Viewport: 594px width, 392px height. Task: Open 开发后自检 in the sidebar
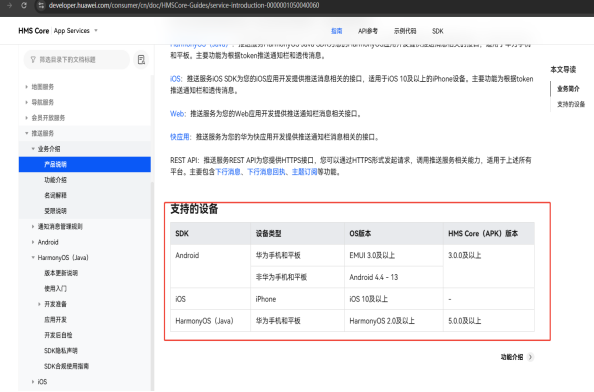point(58,335)
